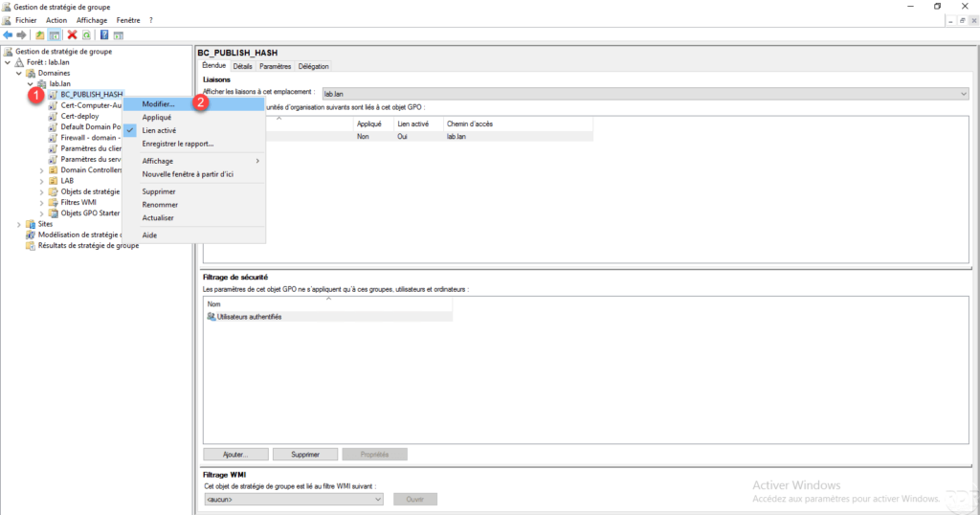Click the blue Back arrow toolbar icon
This screenshot has width=980, height=515.
pyautogui.click(x=8, y=35)
